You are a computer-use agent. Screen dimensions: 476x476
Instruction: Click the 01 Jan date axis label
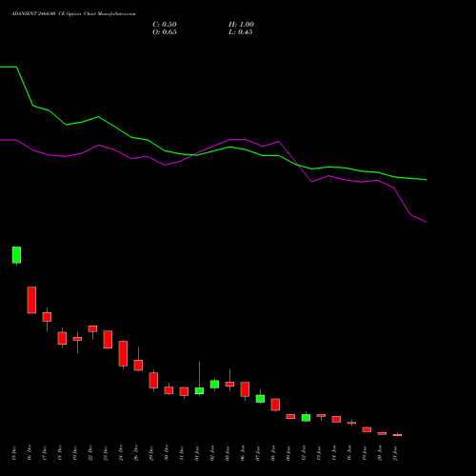click(x=197, y=453)
